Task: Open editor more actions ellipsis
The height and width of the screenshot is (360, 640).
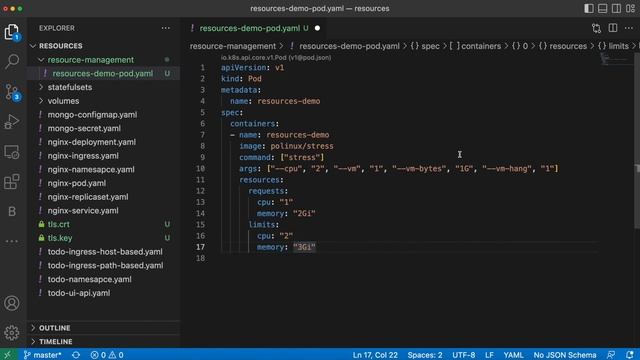Action: [629, 28]
